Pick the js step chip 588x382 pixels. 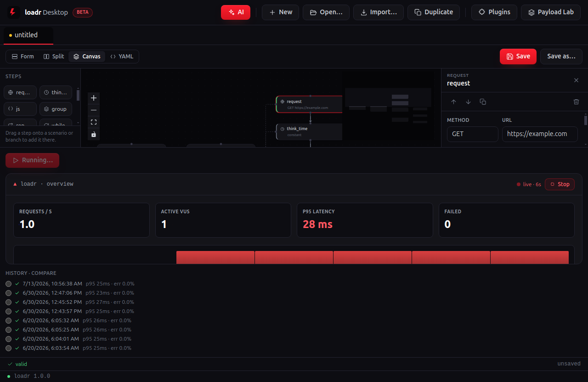20,109
